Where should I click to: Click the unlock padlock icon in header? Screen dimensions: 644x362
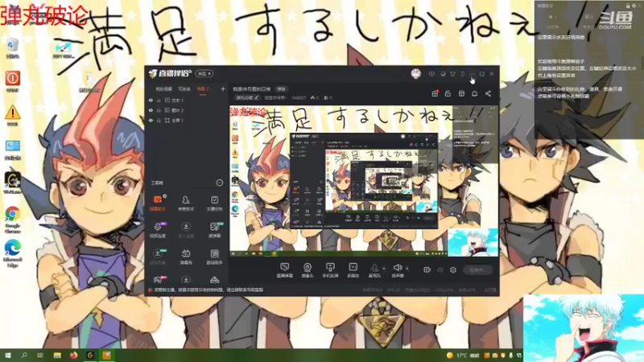coord(448,93)
